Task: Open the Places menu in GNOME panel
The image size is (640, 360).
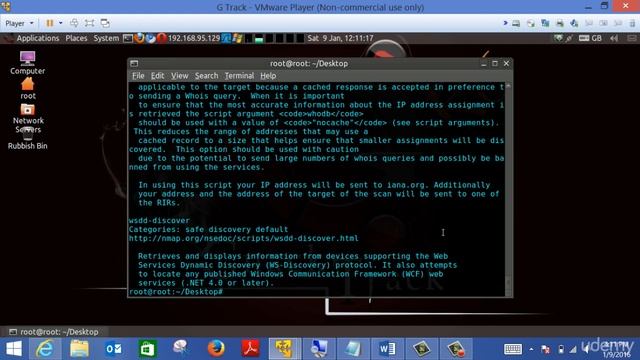Action: [x=76, y=38]
